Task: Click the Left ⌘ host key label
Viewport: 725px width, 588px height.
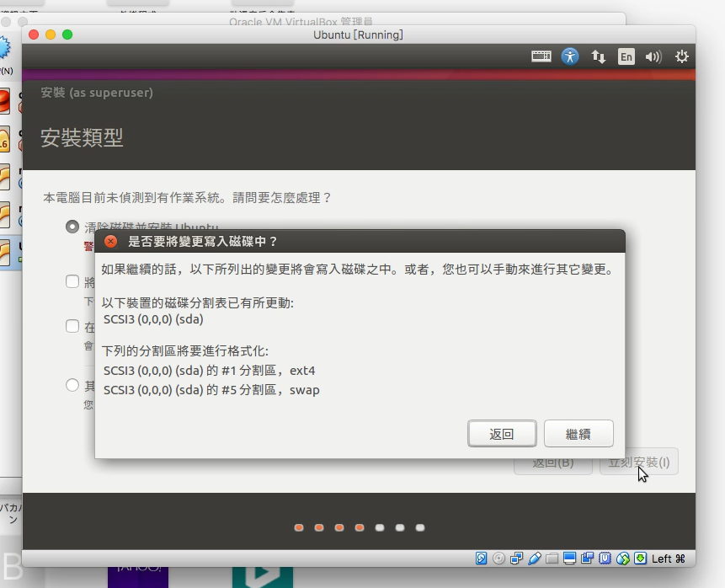Action: (x=668, y=559)
